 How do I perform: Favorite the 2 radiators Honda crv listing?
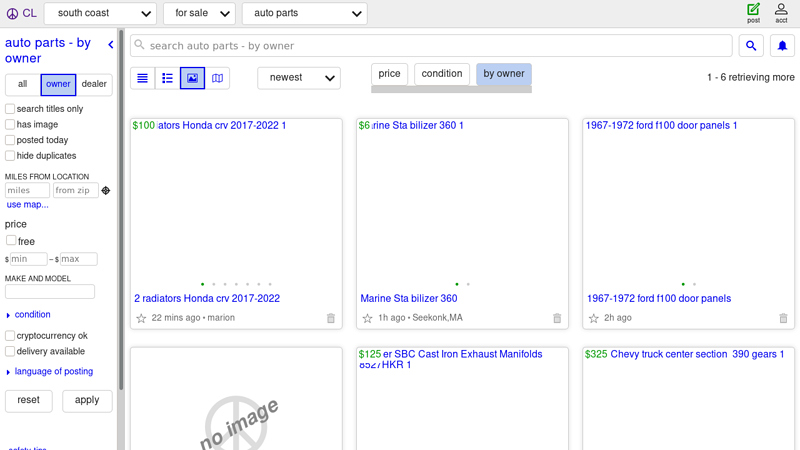click(141, 318)
